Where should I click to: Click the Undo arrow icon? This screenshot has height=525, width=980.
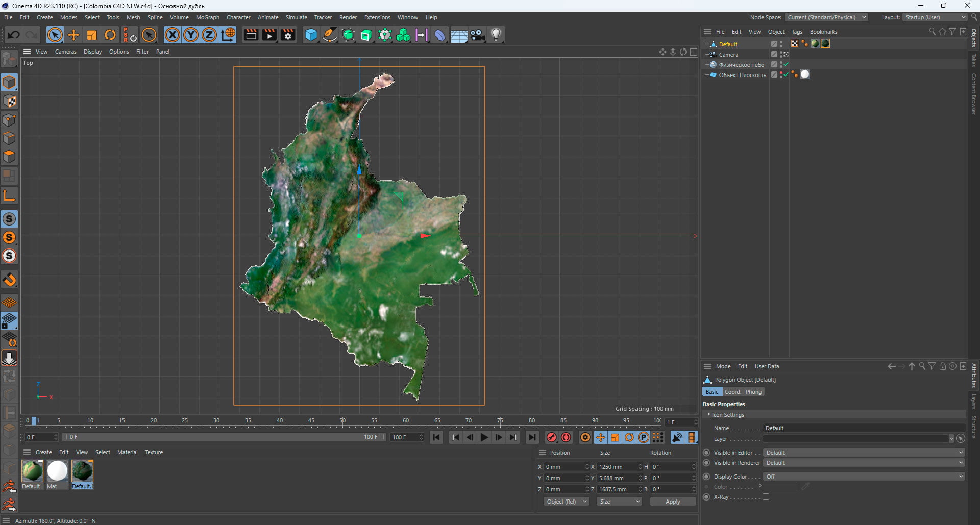point(14,35)
